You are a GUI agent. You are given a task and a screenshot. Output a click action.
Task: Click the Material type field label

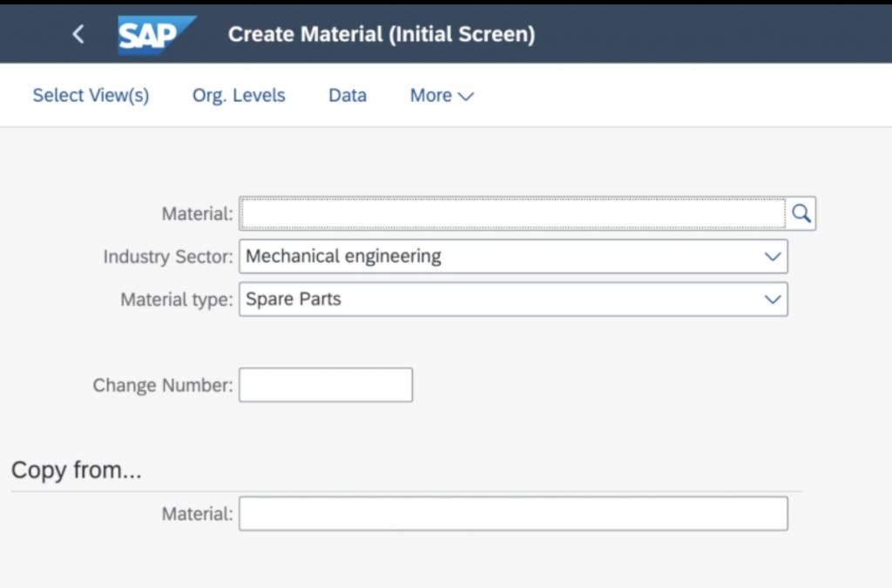[177, 300]
